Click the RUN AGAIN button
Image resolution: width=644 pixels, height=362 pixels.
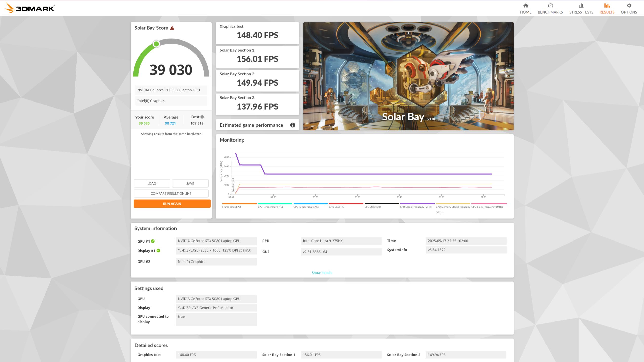click(x=172, y=204)
